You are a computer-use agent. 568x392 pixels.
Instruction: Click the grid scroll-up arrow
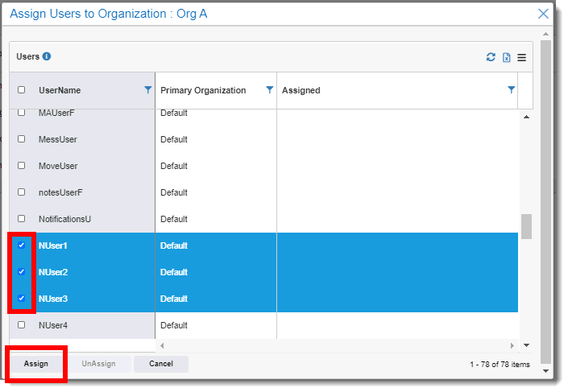click(526, 117)
